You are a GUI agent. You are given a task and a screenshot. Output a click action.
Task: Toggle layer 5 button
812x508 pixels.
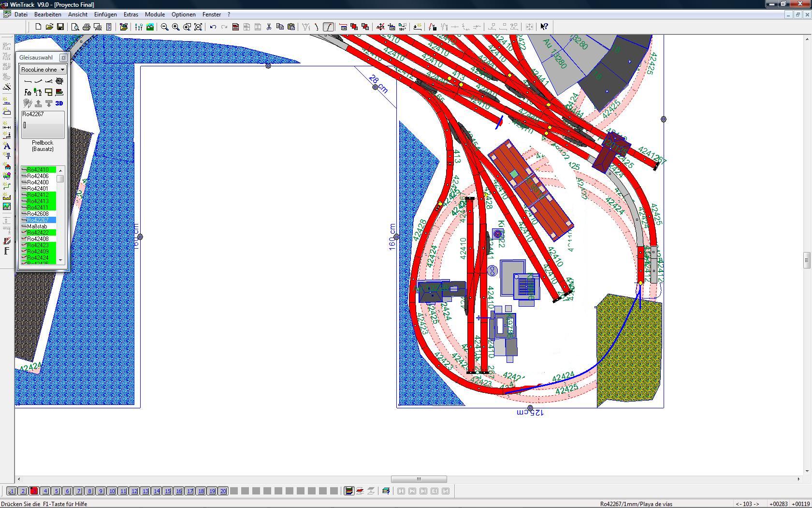56,491
